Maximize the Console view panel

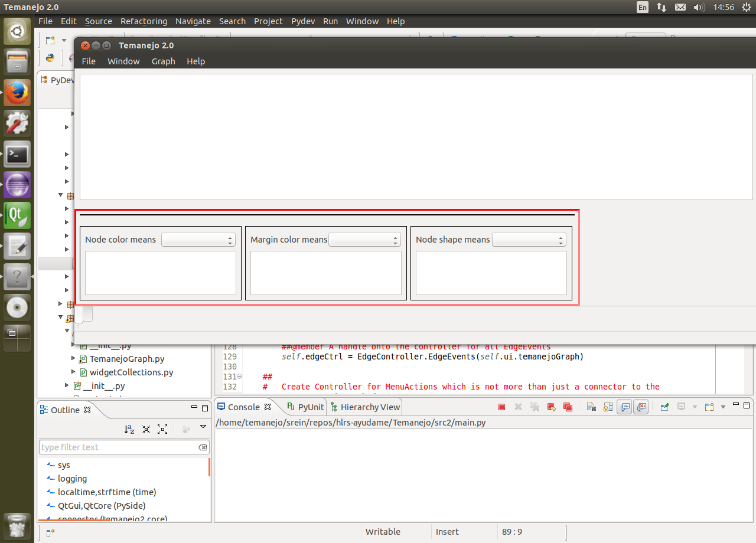tap(747, 406)
